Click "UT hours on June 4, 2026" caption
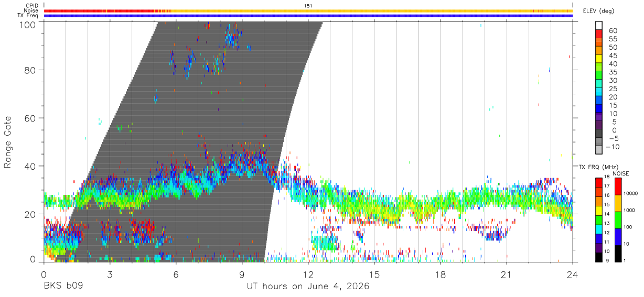The image size is (644, 297). point(308,287)
